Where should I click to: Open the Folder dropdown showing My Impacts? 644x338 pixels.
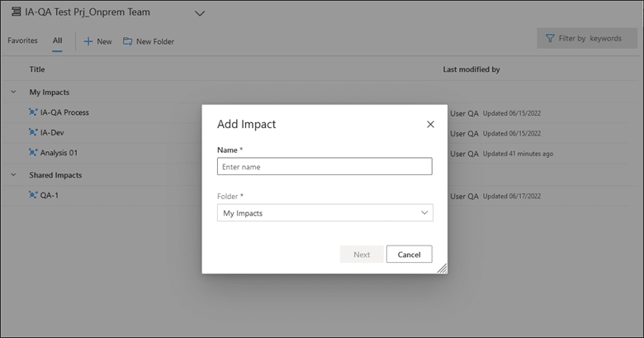tap(324, 213)
